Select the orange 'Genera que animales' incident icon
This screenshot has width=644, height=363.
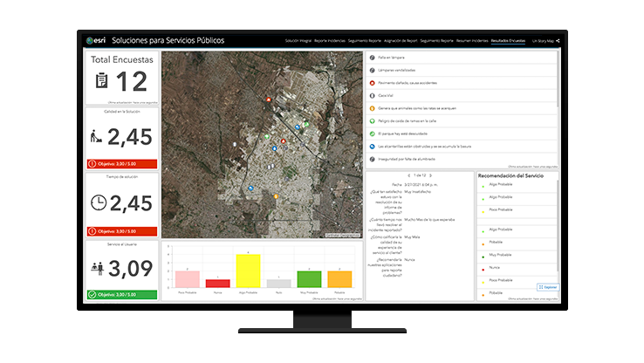(x=373, y=108)
